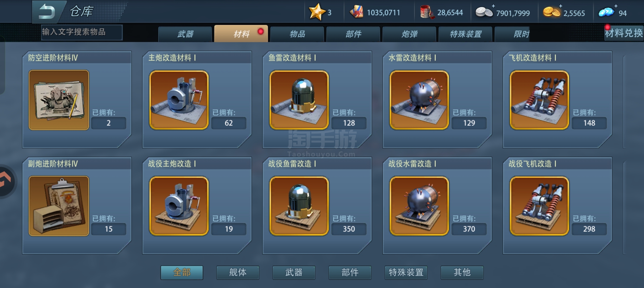Open the 特殊装置 top tab
The image size is (644, 288).
(465, 34)
